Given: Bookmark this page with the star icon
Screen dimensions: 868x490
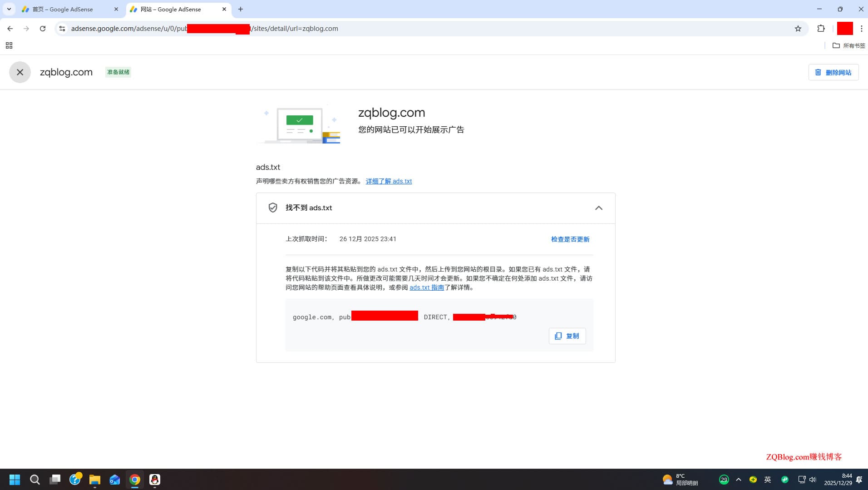Looking at the screenshot, I should click(798, 29).
